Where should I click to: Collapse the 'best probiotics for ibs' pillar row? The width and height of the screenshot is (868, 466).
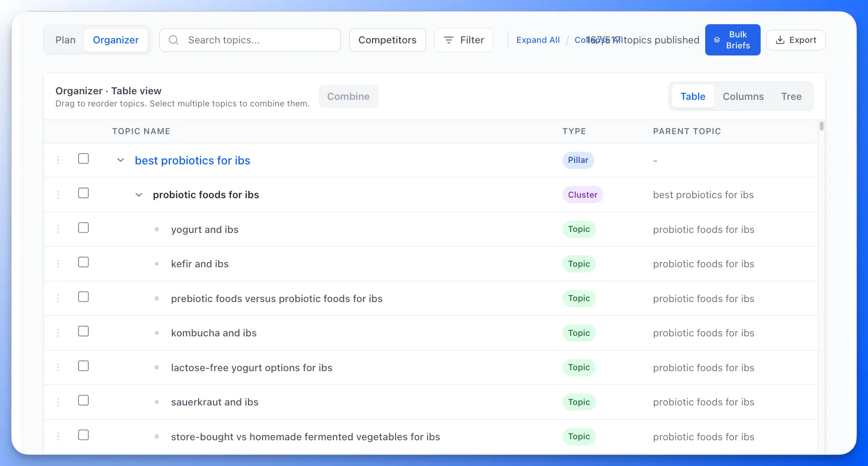120,160
